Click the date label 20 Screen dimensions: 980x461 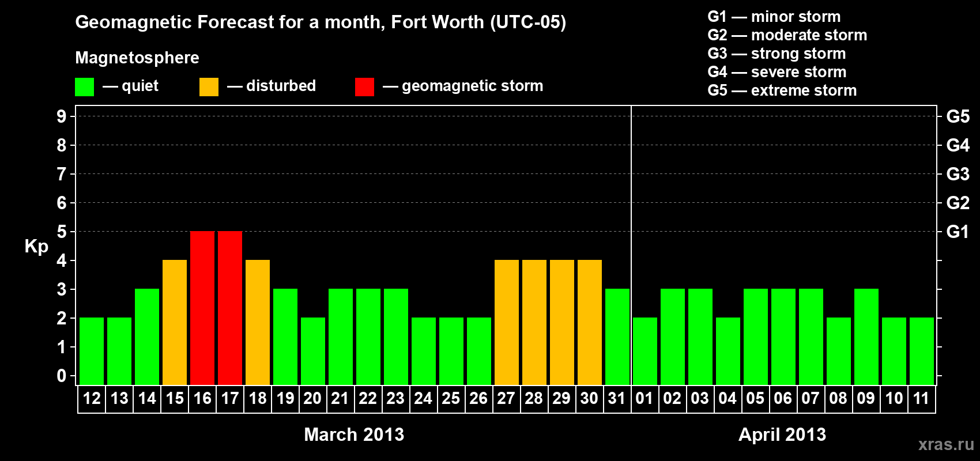(x=312, y=398)
